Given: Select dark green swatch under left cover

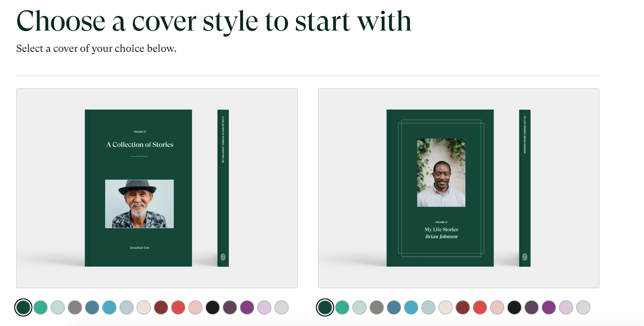Looking at the screenshot, I should [23, 308].
